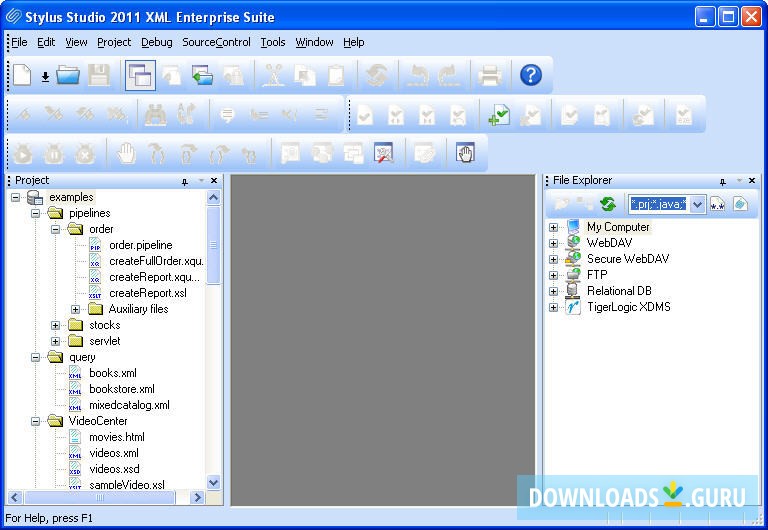Open the SourceControl menu

click(216, 42)
